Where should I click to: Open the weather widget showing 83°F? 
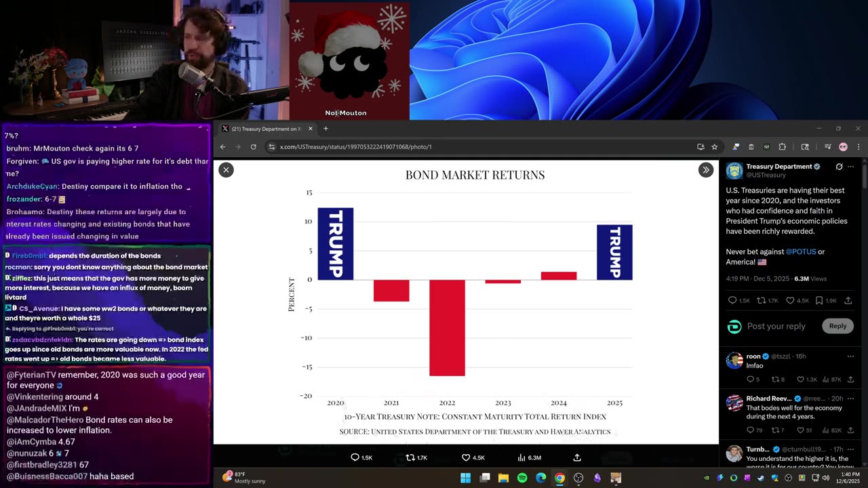[244, 477]
